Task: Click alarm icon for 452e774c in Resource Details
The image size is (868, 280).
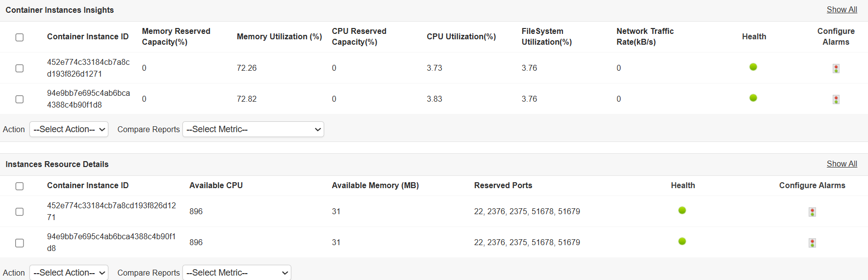Action: coord(812,212)
